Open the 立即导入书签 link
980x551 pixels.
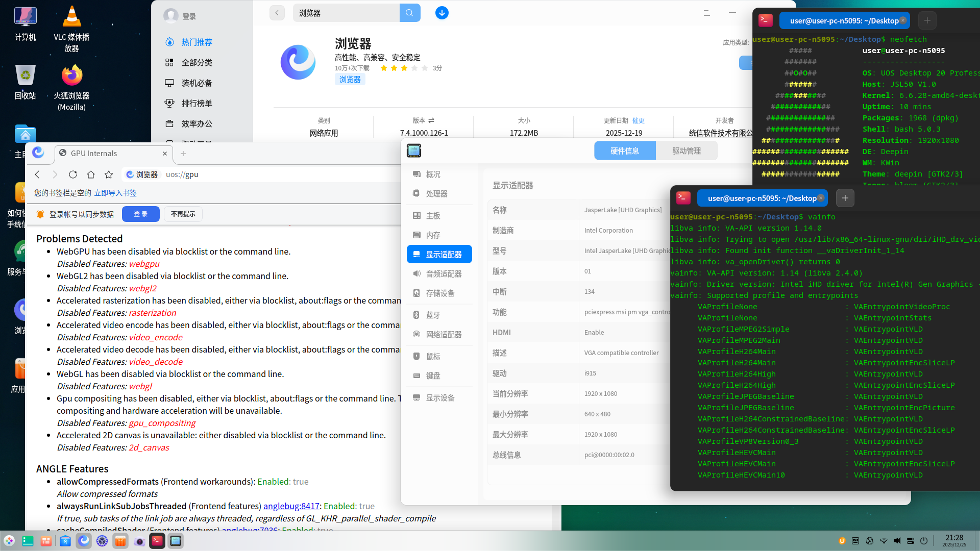115,193
